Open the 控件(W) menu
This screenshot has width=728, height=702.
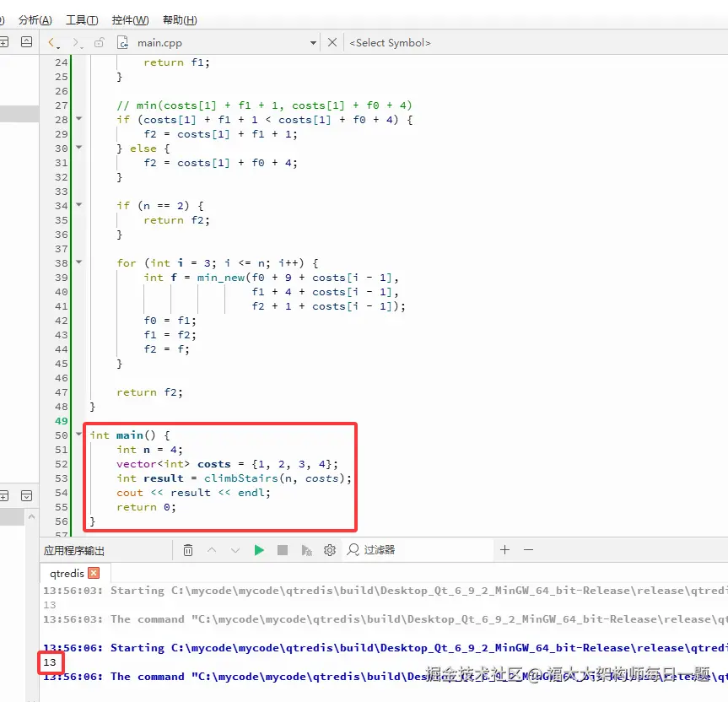coord(130,20)
